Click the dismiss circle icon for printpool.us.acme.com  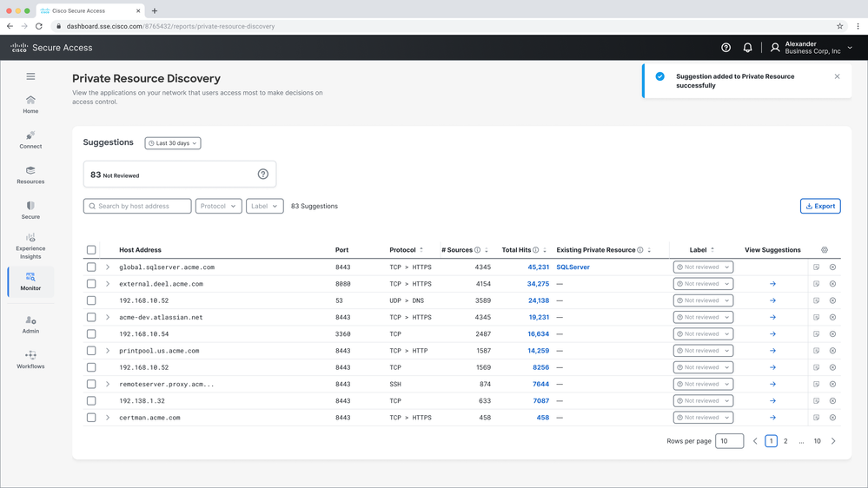(x=832, y=351)
